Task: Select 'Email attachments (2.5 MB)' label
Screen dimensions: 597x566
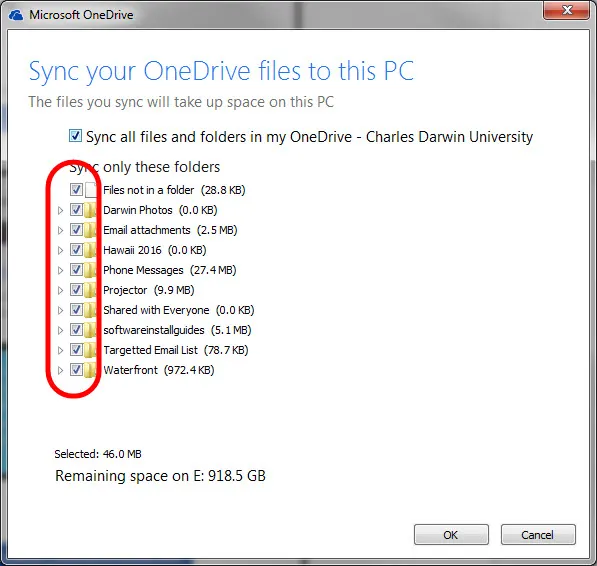Action: (170, 230)
